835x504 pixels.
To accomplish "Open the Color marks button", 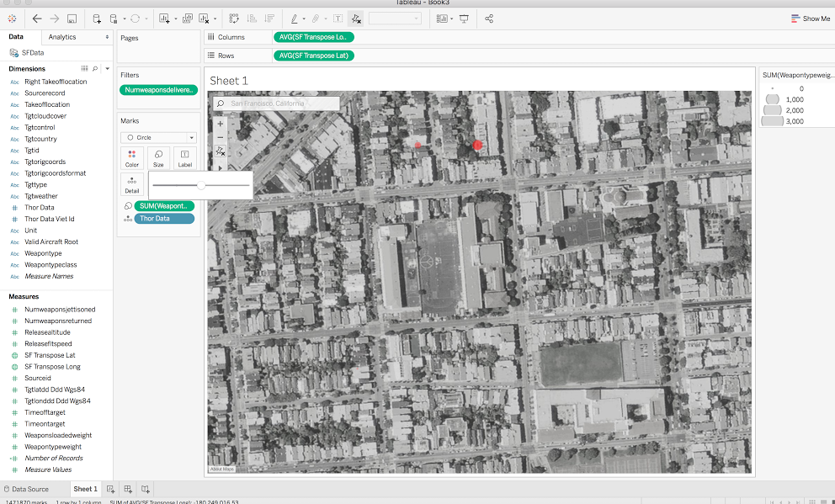I will [132, 158].
